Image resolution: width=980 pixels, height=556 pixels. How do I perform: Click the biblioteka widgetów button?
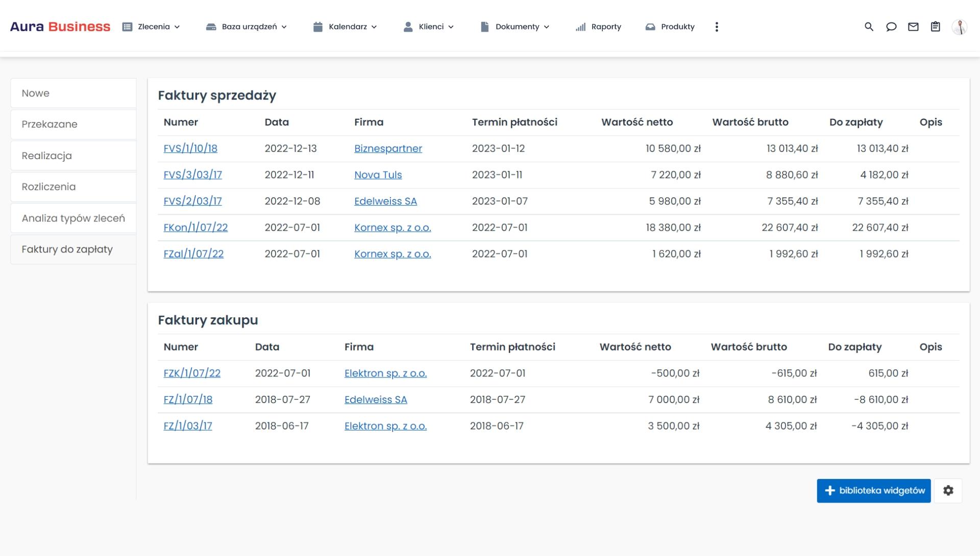(873, 490)
